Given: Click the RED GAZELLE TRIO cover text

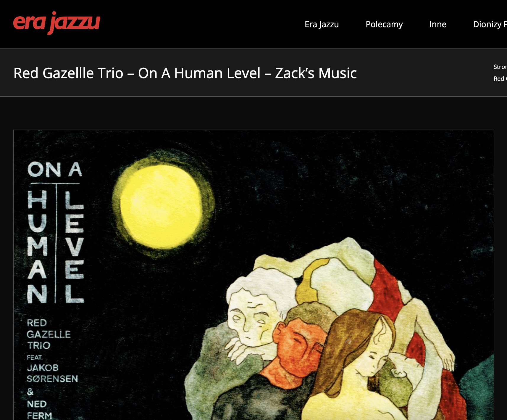Looking at the screenshot, I should (x=49, y=334).
